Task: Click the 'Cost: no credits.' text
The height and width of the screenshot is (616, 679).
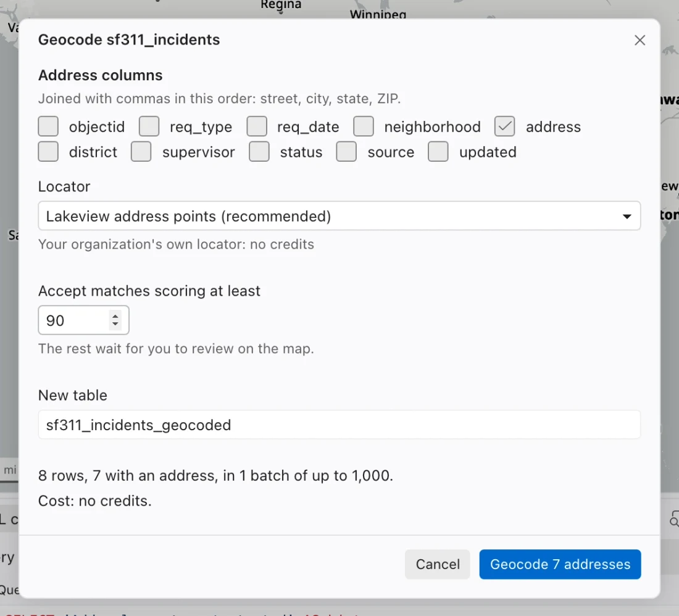Action: [x=95, y=501]
